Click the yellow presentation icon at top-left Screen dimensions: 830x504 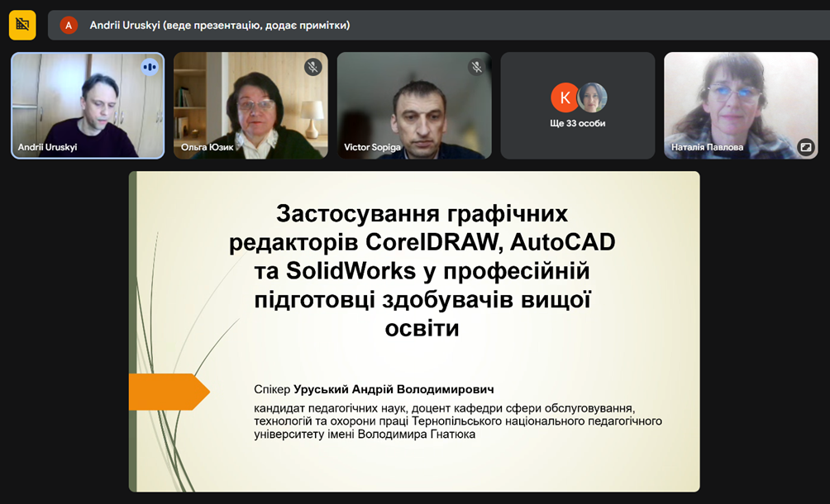pos(22,25)
